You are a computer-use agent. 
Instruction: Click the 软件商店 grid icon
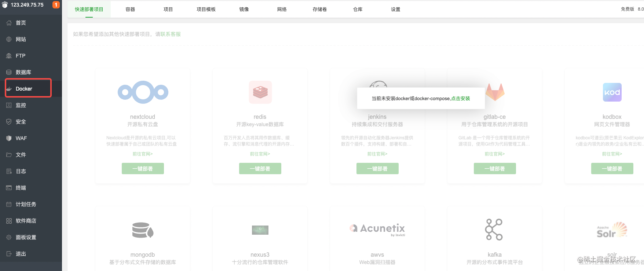coord(9,221)
